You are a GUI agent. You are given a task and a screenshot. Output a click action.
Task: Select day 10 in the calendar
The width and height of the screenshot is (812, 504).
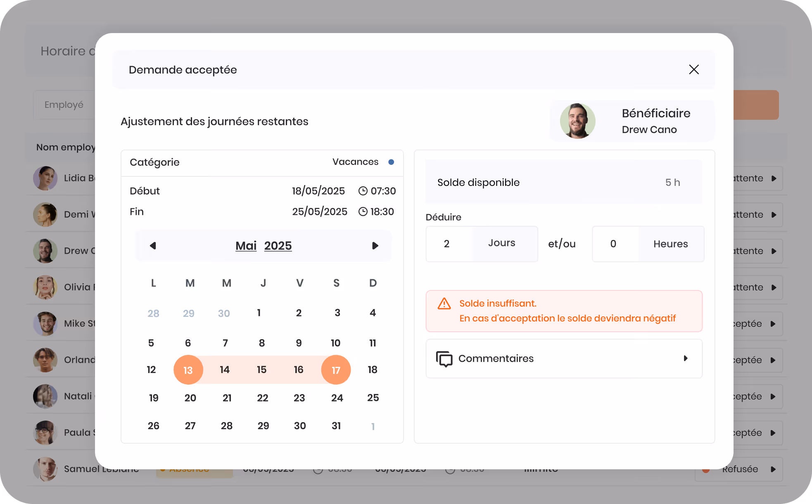pos(335,343)
